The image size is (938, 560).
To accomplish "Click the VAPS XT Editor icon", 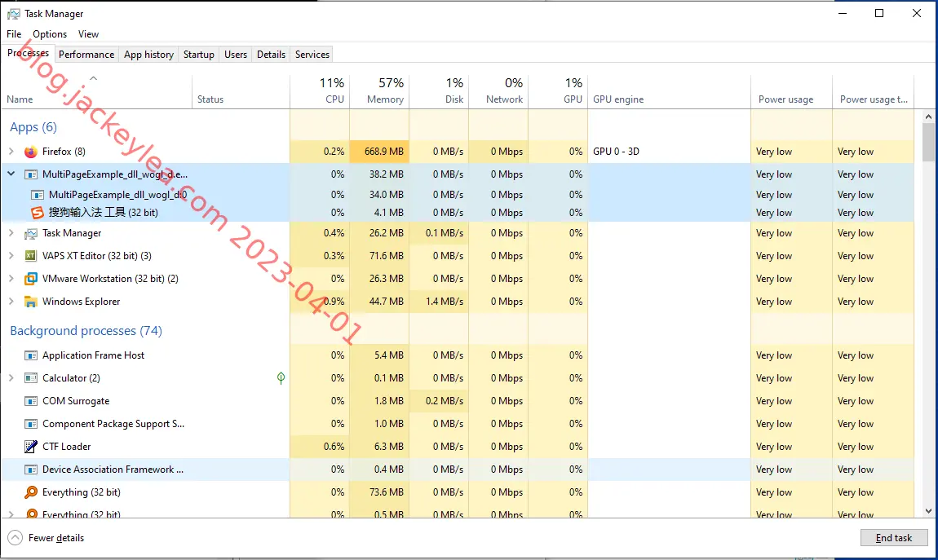I will 30,256.
